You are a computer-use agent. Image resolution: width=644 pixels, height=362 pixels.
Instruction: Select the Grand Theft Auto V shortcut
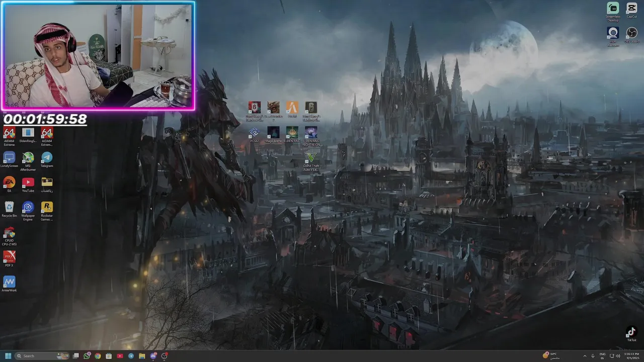(x=311, y=161)
